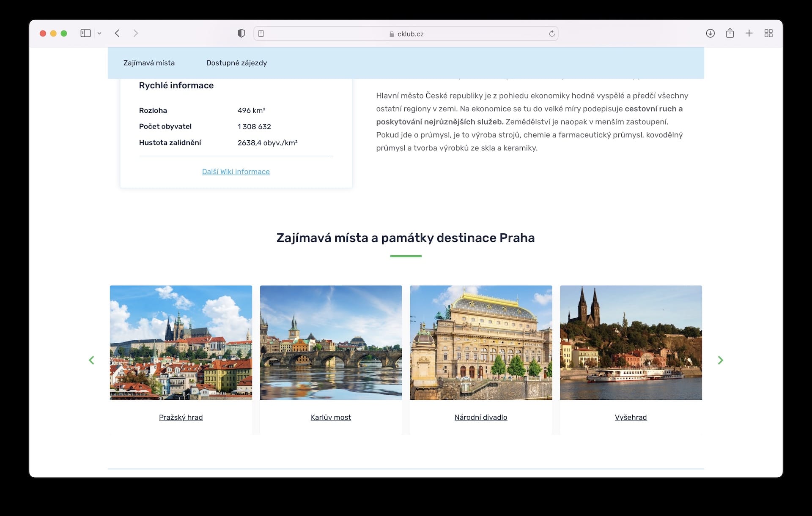Open the Reader view icon in address bar
Image resolution: width=812 pixels, height=516 pixels.
coord(261,34)
